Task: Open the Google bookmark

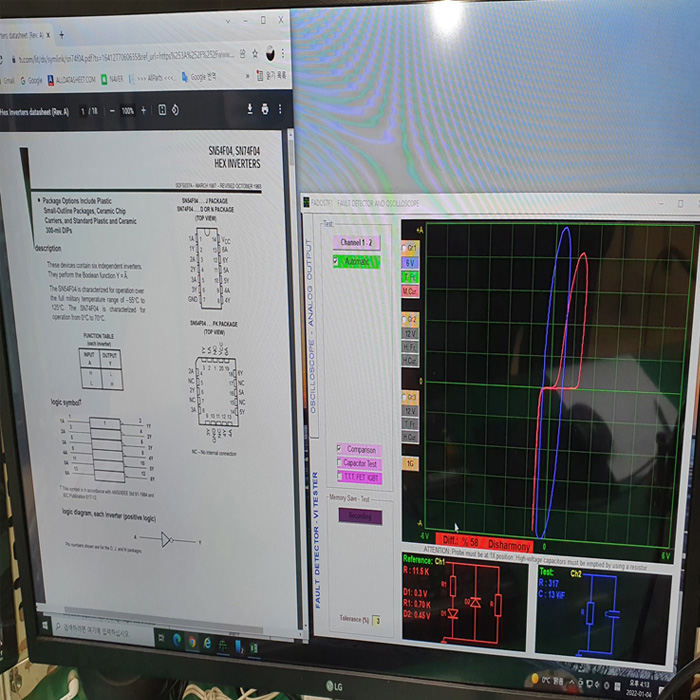Action: coord(31,81)
